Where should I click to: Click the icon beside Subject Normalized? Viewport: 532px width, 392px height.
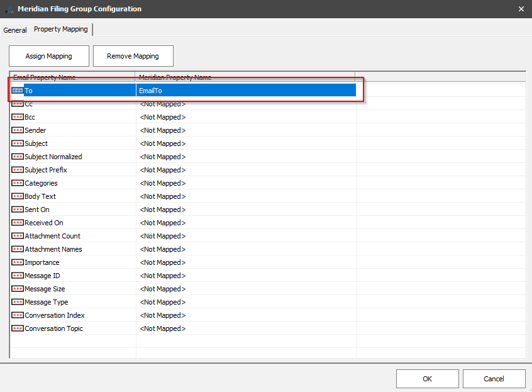18,157
